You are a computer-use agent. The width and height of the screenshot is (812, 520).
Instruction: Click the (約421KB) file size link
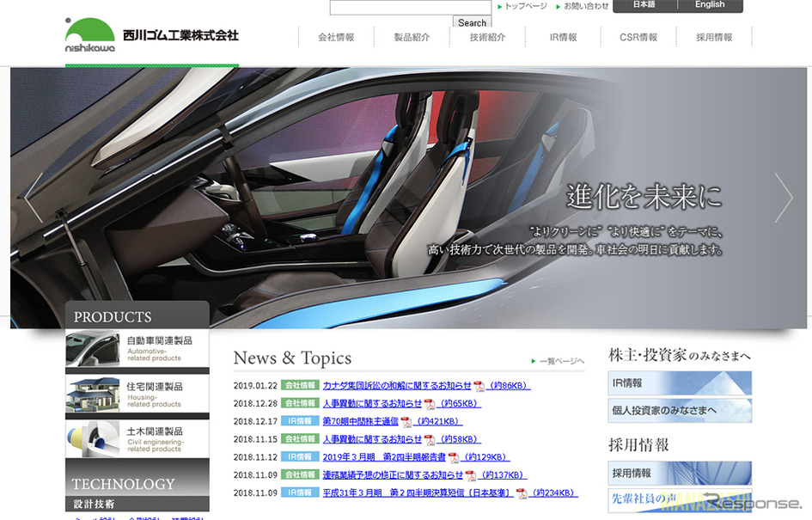point(439,422)
